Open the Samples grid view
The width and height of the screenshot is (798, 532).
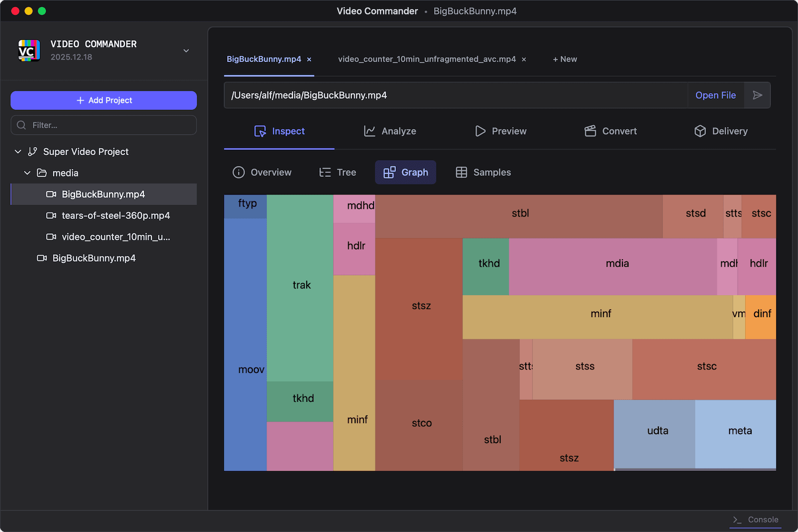pos(461,172)
